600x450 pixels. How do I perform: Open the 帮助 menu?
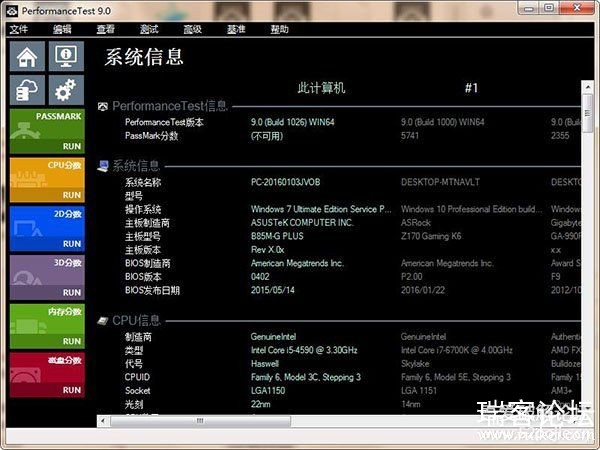[x=279, y=29]
